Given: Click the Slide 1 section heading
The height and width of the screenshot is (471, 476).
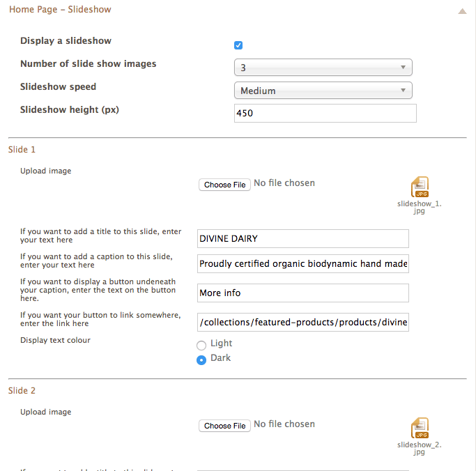Looking at the screenshot, I should (22, 150).
